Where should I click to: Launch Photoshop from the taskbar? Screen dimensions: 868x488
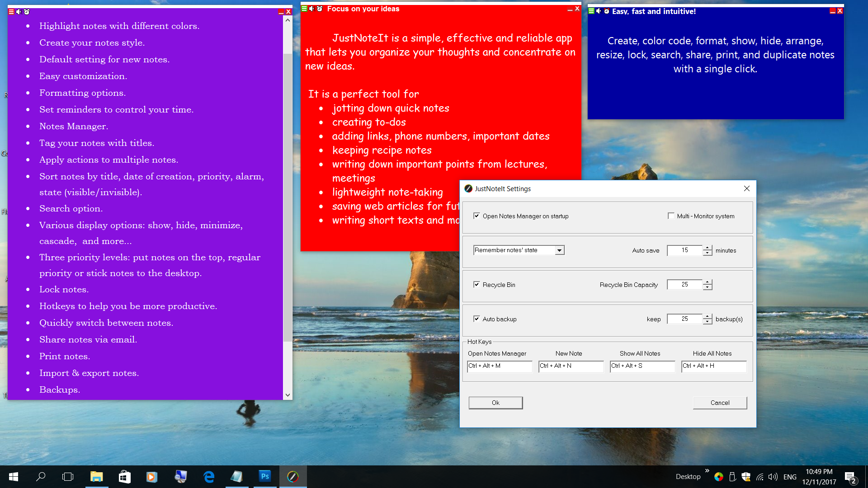265,477
